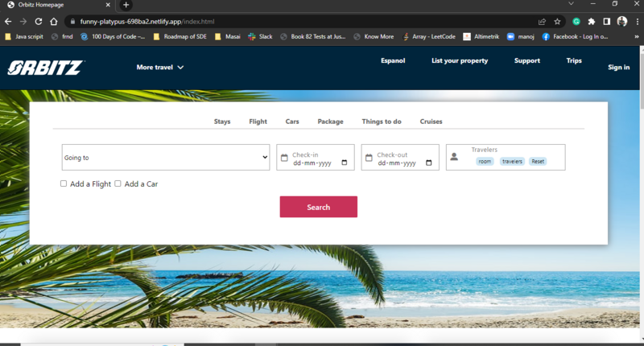Image resolution: width=644 pixels, height=346 pixels.
Task: Reload the page
Action: click(39, 22)
